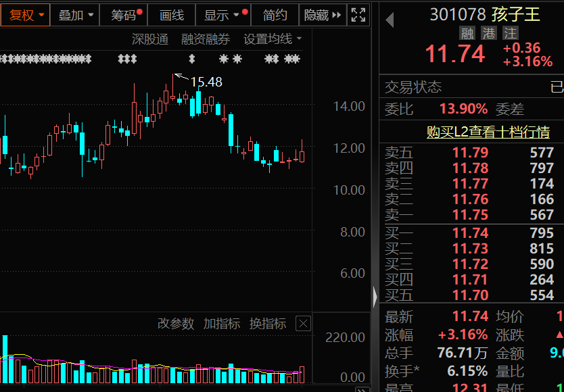Click the 融 margin trading badge
Viewport: 564px width, 392px height.
(x=467, y=32)
